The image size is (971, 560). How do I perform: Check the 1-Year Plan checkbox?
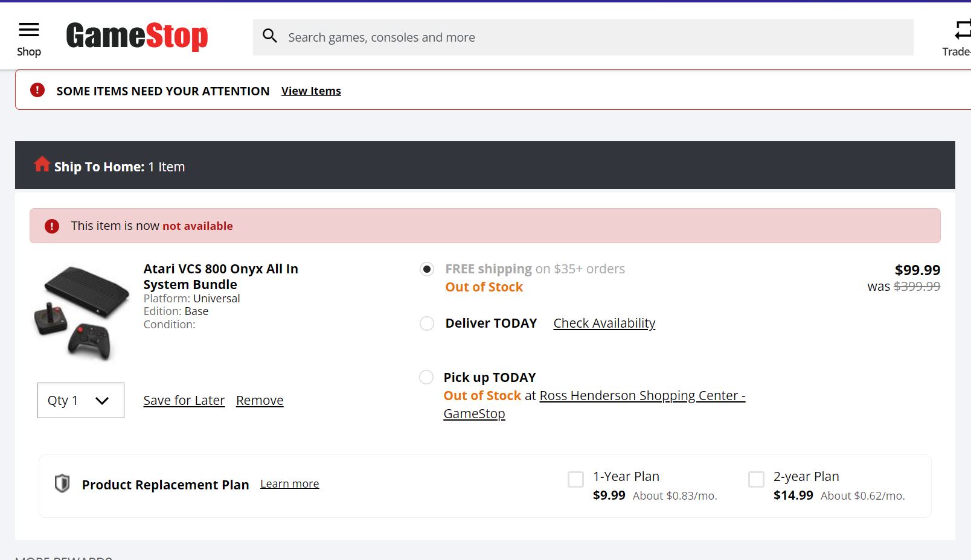point(576,480)
